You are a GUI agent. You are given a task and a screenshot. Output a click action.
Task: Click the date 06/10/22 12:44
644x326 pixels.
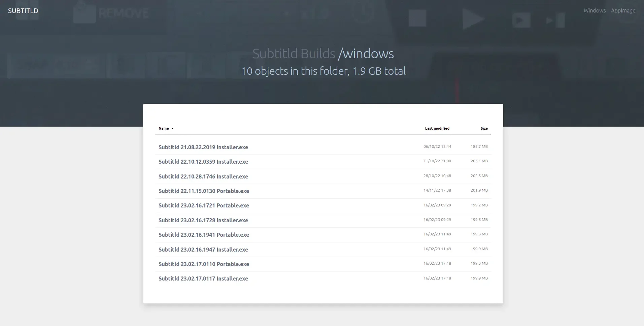(437, 146)
